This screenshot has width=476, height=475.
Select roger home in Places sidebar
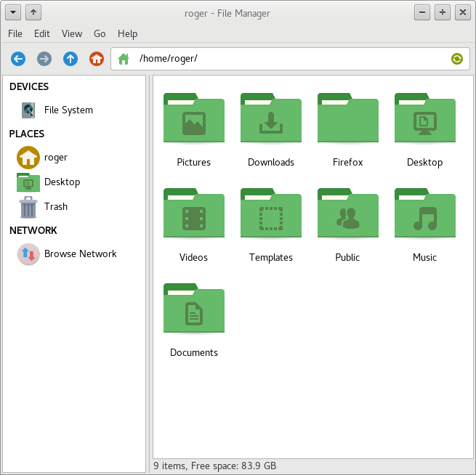55,158
